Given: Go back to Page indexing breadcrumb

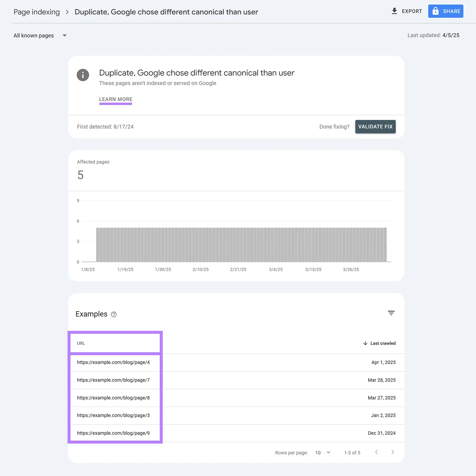Looking at the screenshot, I should [36, 12].
